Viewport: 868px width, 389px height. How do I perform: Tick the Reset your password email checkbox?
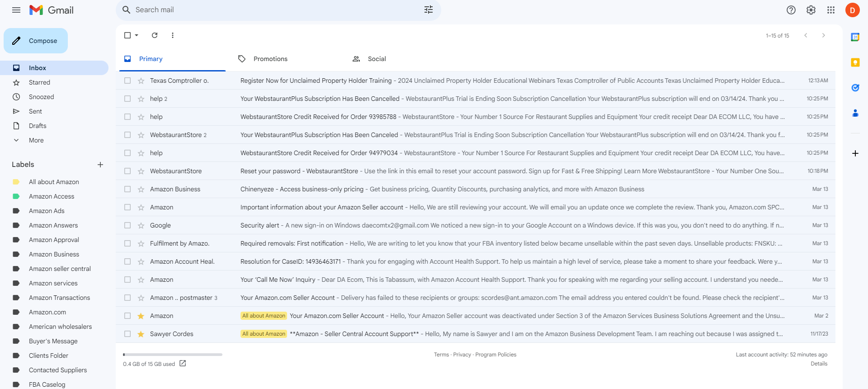click(x=127, y=171)
